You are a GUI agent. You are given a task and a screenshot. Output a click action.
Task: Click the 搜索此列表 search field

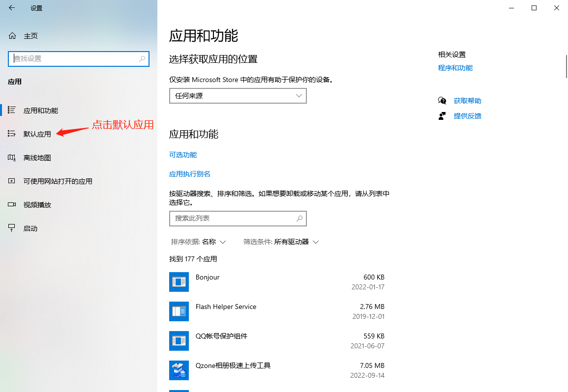(233, 218)
